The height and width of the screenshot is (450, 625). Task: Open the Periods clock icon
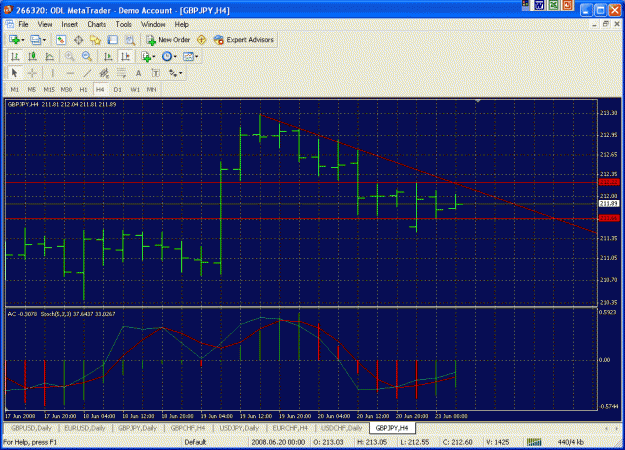click(167, 57)
